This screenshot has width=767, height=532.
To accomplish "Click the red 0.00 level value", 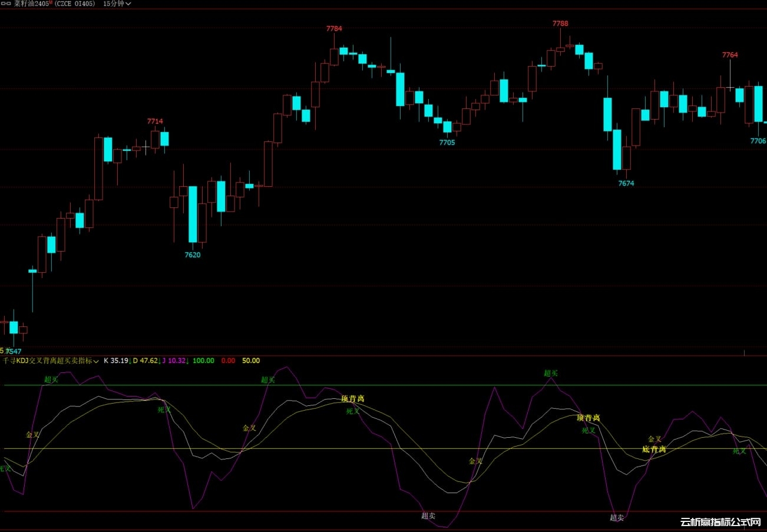I will tap(228, 361).
